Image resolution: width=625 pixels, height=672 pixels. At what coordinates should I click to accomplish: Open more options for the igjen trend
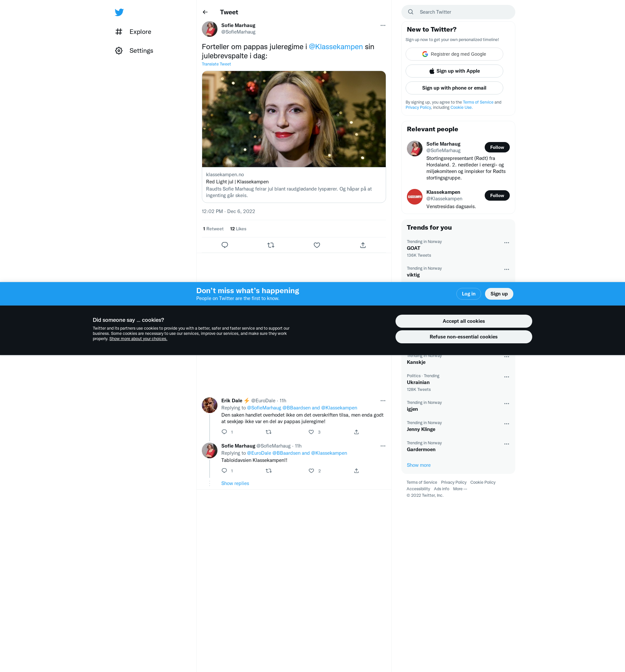click(x=507, y=404)
